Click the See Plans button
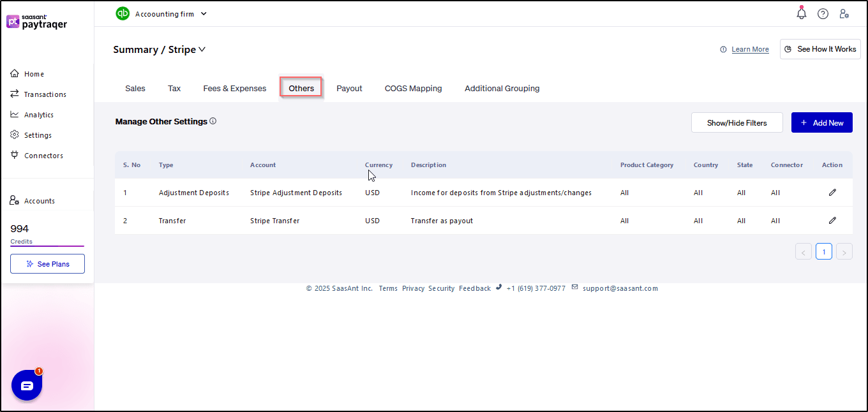Viewport: 868px width, 412px height. point(47,264)
